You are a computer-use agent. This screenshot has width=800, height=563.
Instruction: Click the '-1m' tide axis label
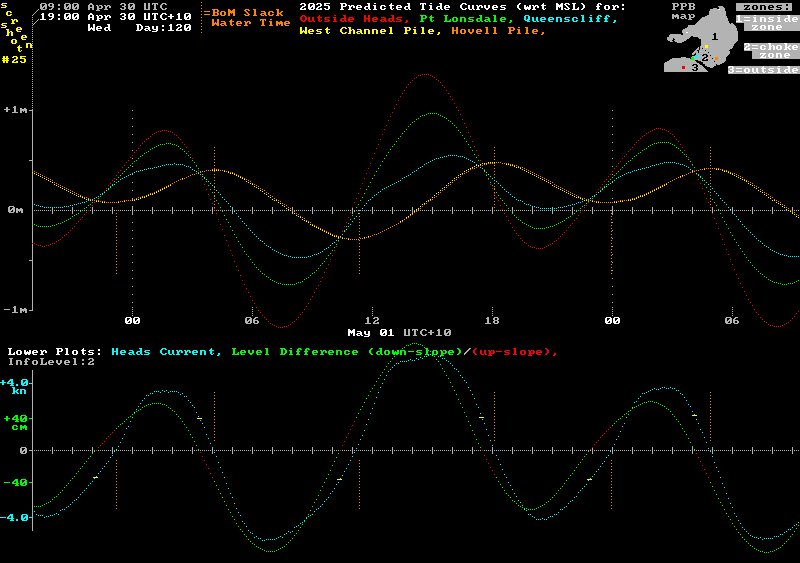[x=15, y=310]
